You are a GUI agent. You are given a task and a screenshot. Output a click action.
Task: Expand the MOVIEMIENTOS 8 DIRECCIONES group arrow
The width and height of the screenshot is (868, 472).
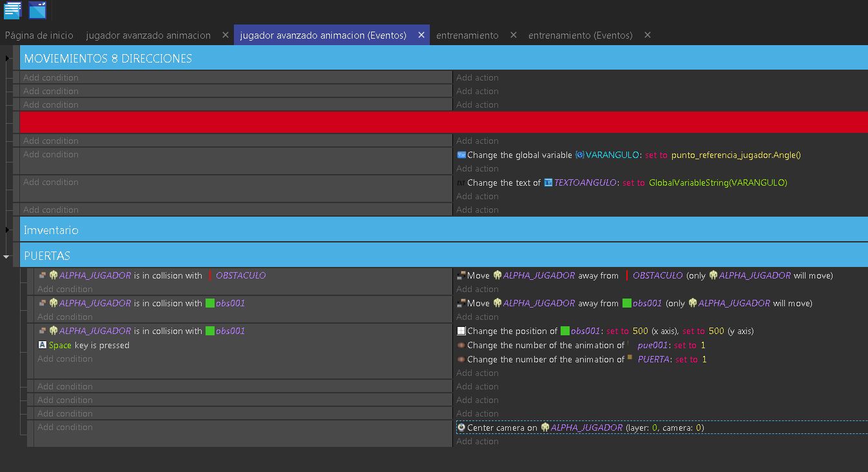coord(7,59)
